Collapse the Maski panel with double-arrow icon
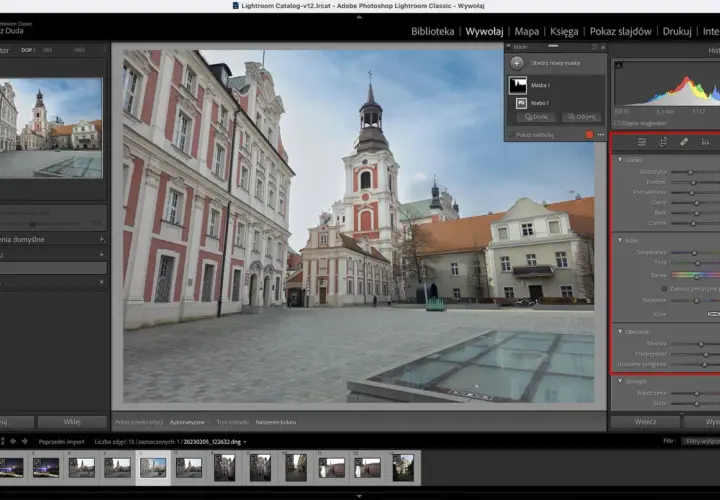The width and height of the screenshot is (720, 500). (x=603, y=47)
